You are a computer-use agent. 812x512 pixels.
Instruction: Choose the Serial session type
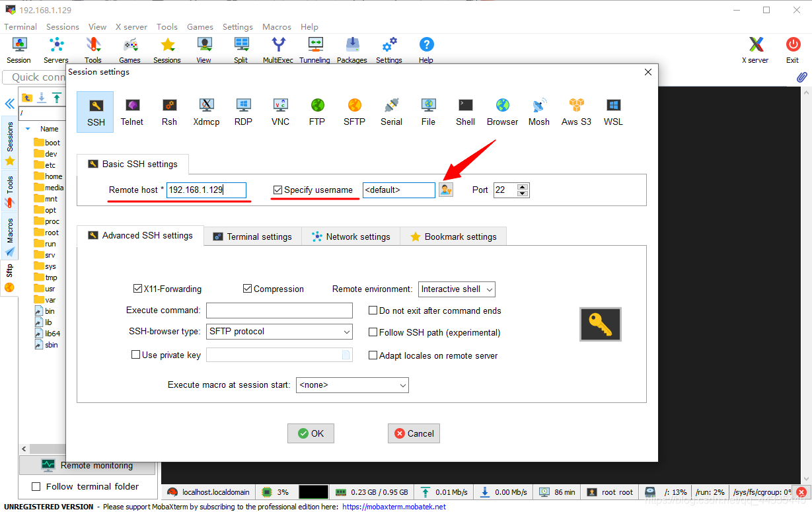click(x=391, y=112)
